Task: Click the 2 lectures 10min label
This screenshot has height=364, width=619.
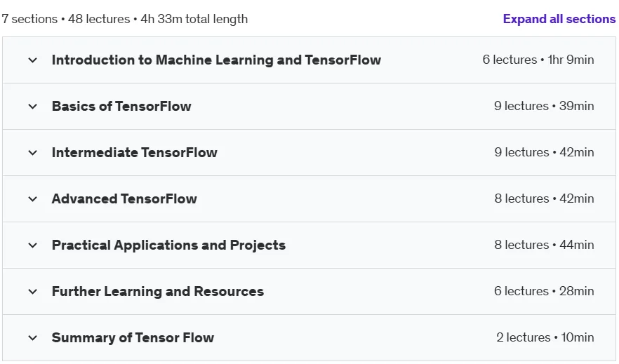Action: [545, 337]
